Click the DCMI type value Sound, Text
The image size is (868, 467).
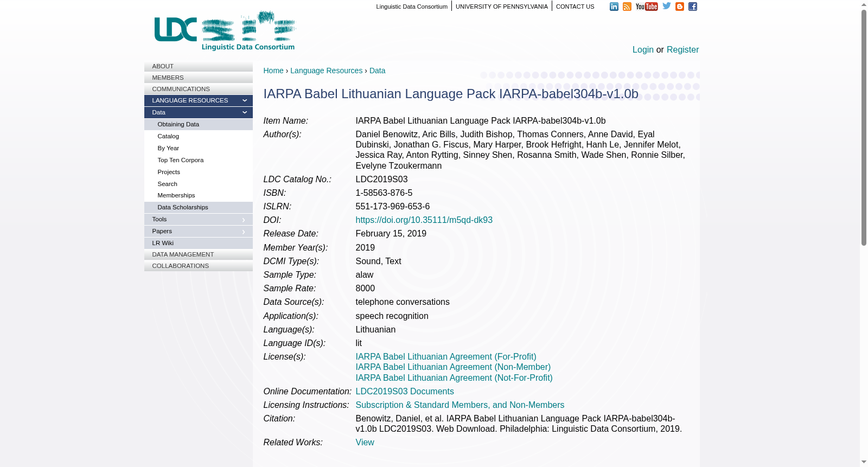click(x=379, y=261)
